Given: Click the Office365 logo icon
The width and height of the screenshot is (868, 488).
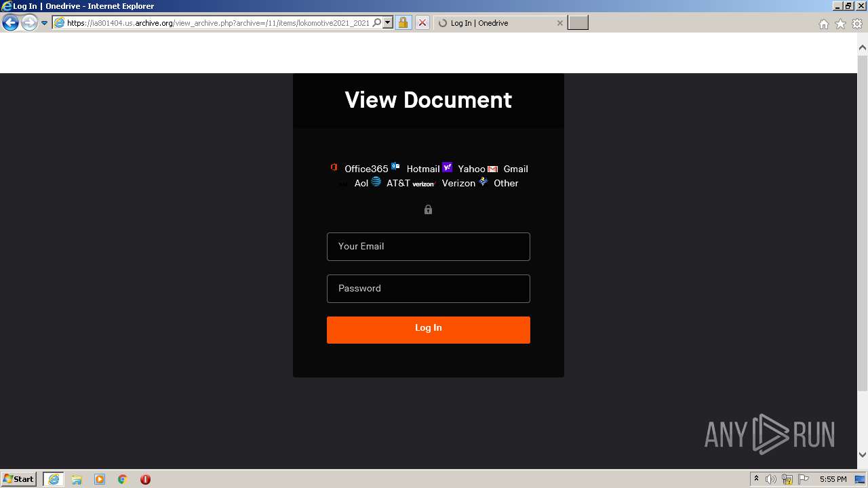Looking at the screenshot, I should tap(334, 167).
